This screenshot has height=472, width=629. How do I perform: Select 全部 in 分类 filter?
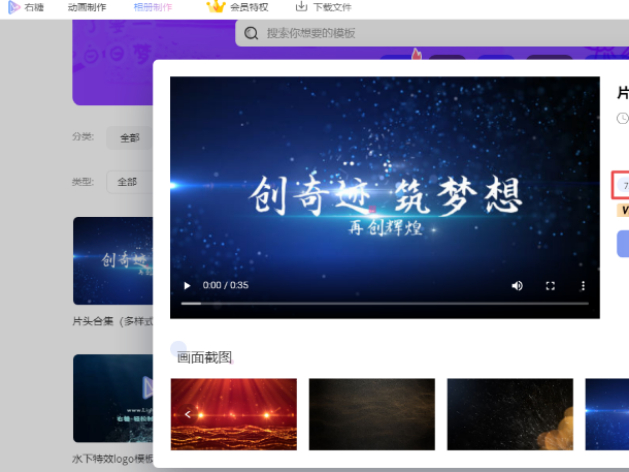pyautogui.click(x=130, y=138)
